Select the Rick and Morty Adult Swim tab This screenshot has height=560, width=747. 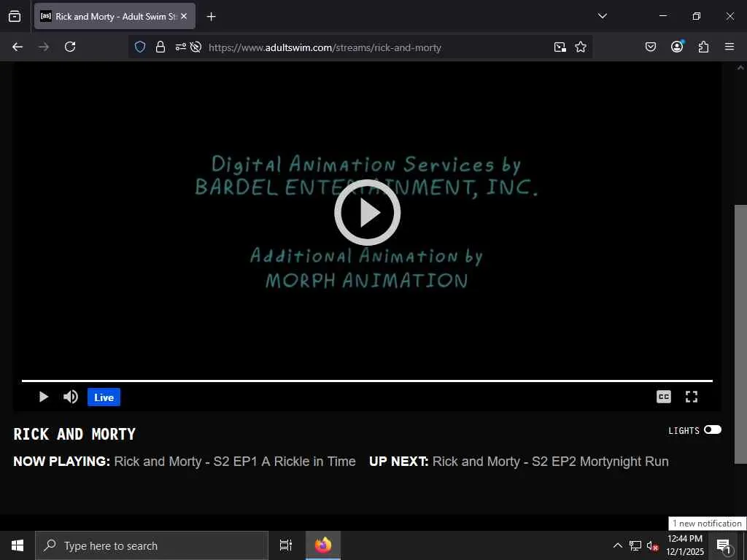coord(115,16)
